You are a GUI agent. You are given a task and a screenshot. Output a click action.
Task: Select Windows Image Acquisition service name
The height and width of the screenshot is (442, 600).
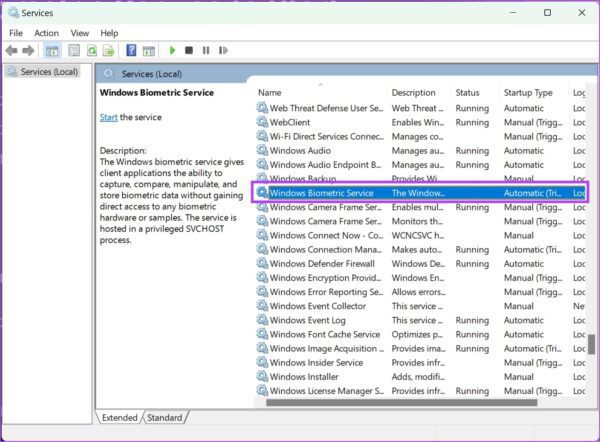(x=326, y=349)
